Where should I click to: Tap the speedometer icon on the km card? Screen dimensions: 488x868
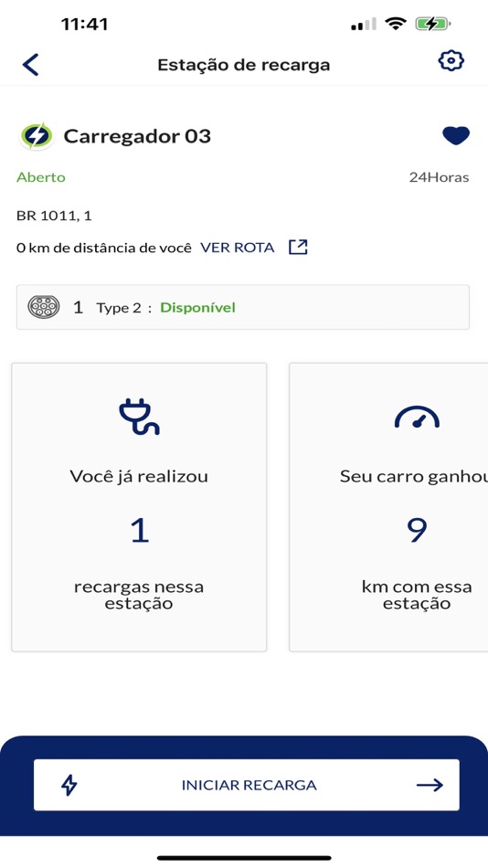417,418
